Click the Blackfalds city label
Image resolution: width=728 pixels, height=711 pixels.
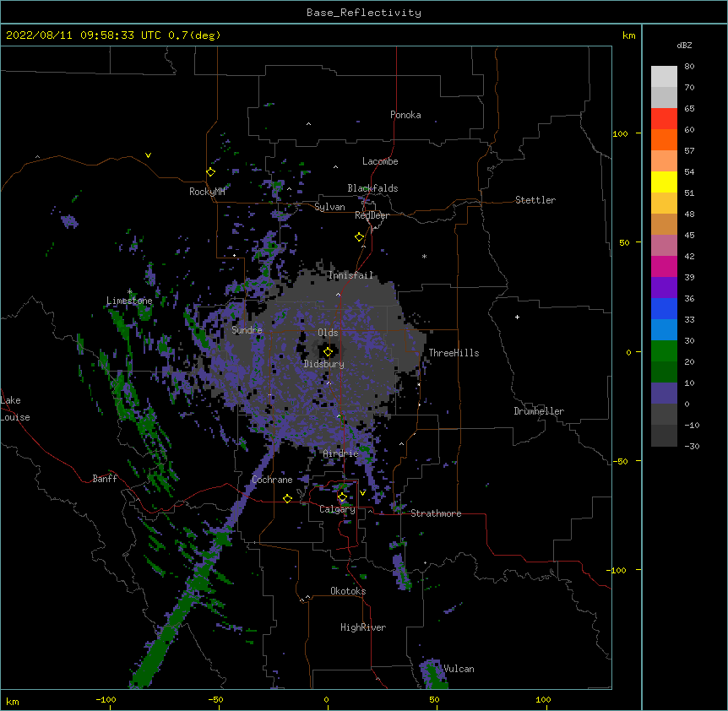click(x=372, y=188)
